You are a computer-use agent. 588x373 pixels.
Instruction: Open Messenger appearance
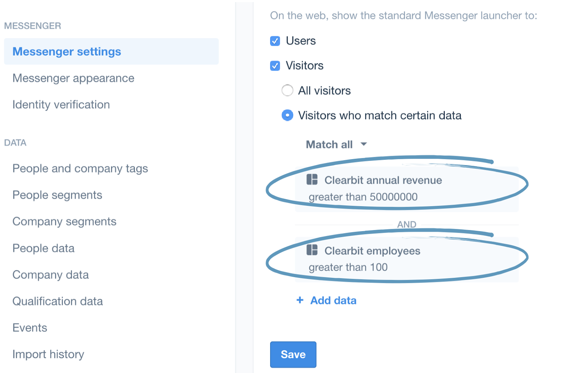tap(73, 78)
